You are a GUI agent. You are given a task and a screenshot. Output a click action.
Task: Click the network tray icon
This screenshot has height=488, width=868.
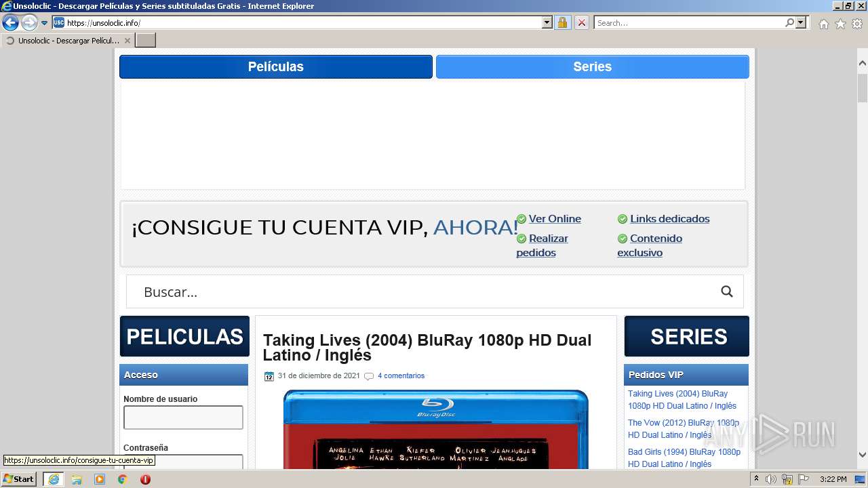pos(788,479)
